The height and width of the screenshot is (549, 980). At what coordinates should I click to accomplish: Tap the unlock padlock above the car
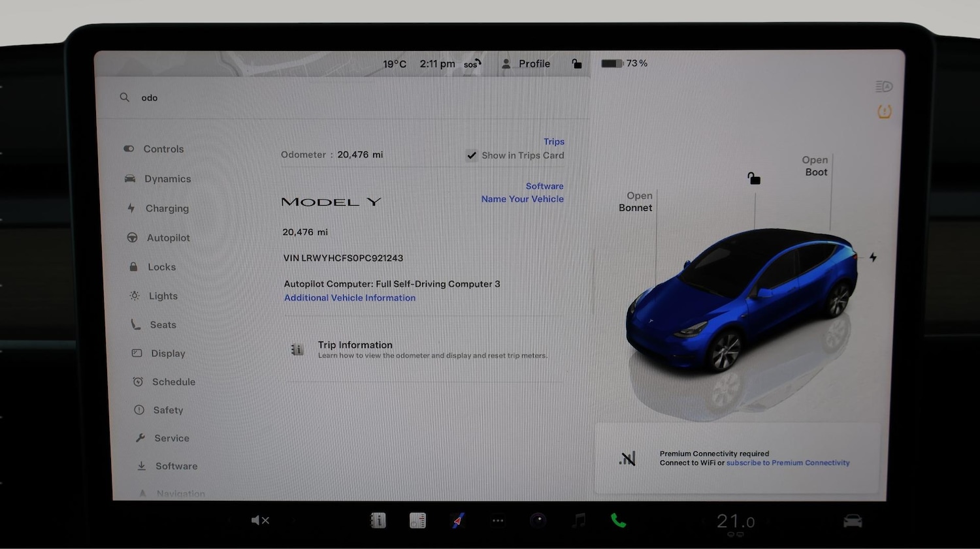[x=754, y=178]
